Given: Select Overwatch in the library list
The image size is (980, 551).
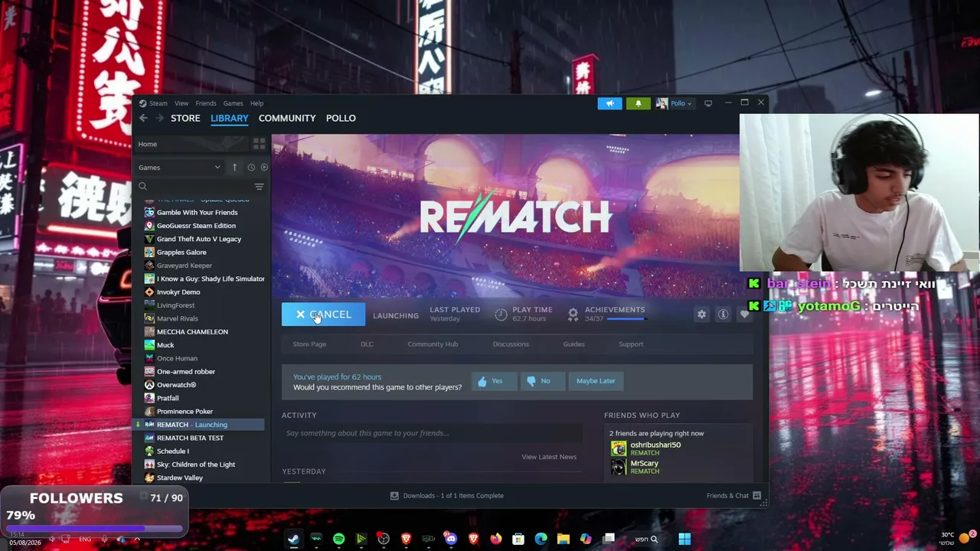Looking at the screenshot, I should point(176,385).
